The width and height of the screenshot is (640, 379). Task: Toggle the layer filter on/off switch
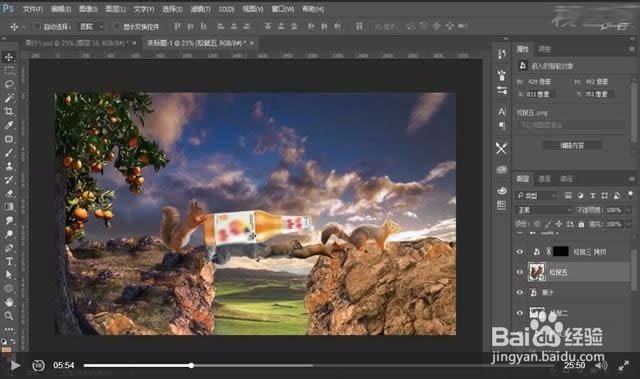click(x=631, y=195)
